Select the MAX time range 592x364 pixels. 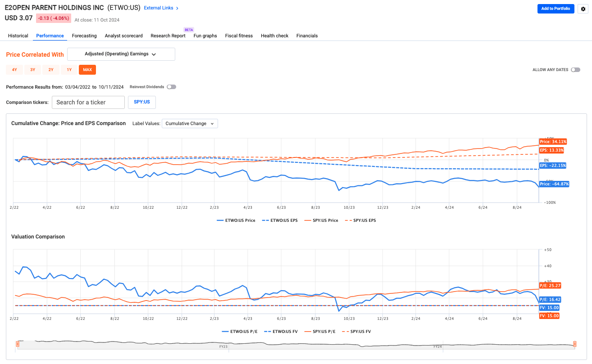[87, 70]
